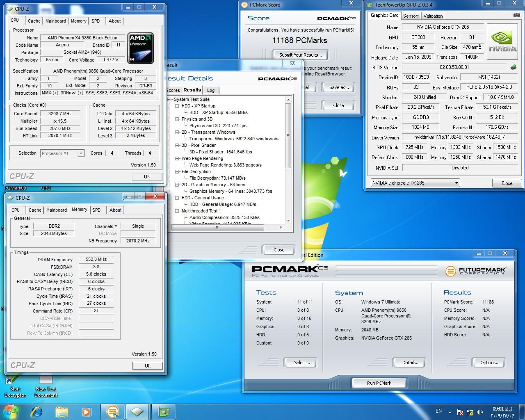
Task: Open Windows Explorer folder icon on taskbar
Action: pos(62,411)
